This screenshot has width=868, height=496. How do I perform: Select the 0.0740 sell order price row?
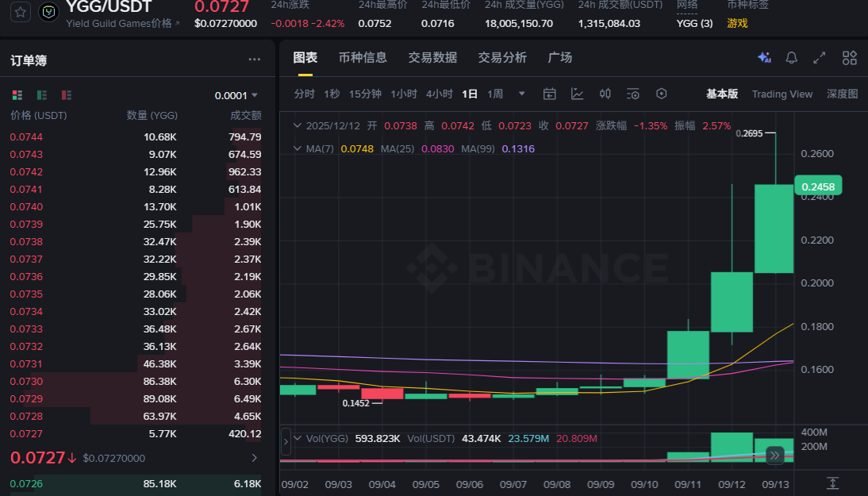coord(136,206)
